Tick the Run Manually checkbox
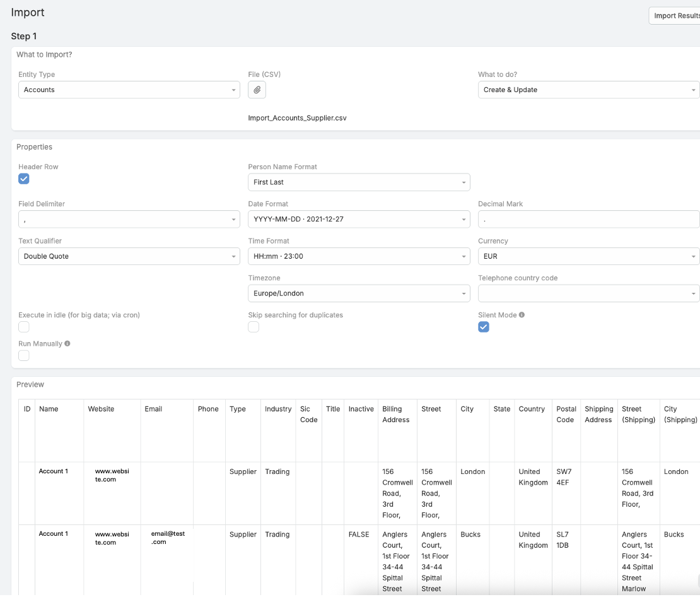The width and height of the screenshot is (700, 597). (x=24, y=356)
